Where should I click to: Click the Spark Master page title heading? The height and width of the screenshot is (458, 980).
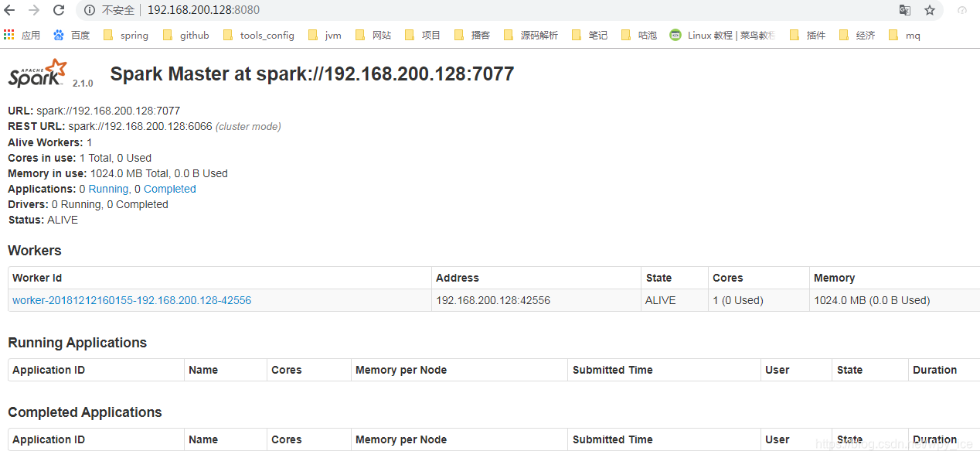[x=312, y=73]
